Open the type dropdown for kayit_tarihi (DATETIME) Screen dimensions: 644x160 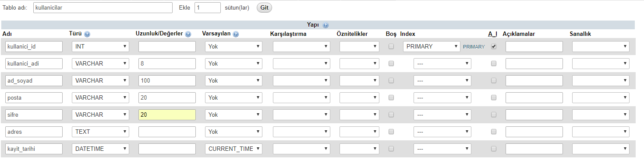pos(100,149)
